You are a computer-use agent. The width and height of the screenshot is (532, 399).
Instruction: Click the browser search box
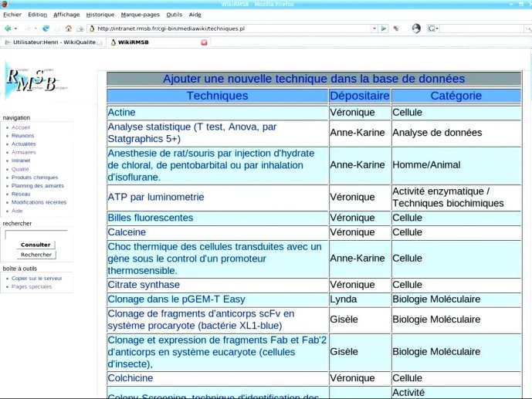(482, 29)
